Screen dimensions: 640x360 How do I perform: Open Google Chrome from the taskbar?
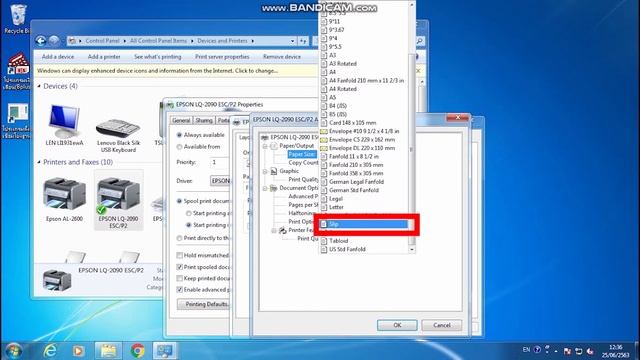click(x=137, y=351)
